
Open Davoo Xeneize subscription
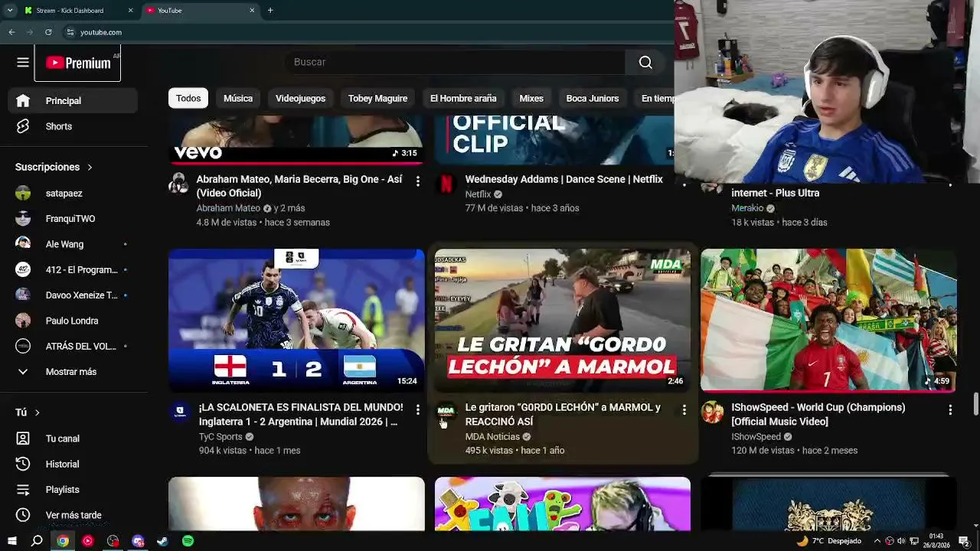pyautogui.click(x=73, y=295)
